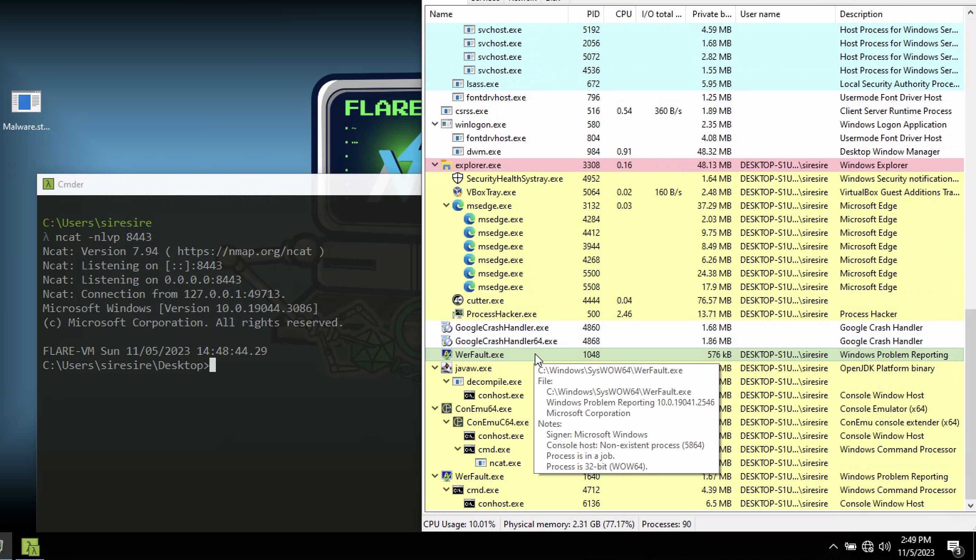976x560 pixels.
Task: Sort by the CPU column header
Action: click(x=620, y=14)
